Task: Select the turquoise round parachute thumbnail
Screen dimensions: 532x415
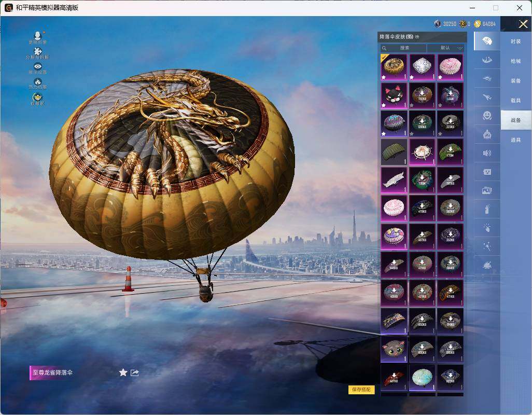Action: [x=422, y=377]
